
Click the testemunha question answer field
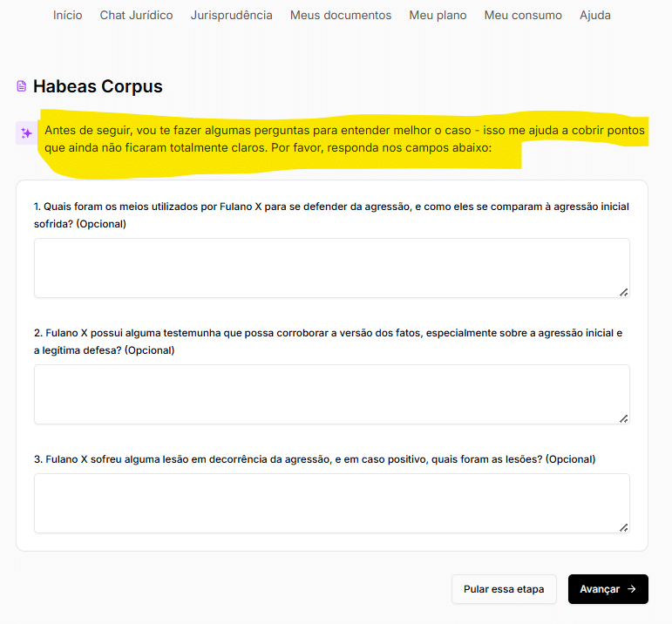click(x=331, y=394)
